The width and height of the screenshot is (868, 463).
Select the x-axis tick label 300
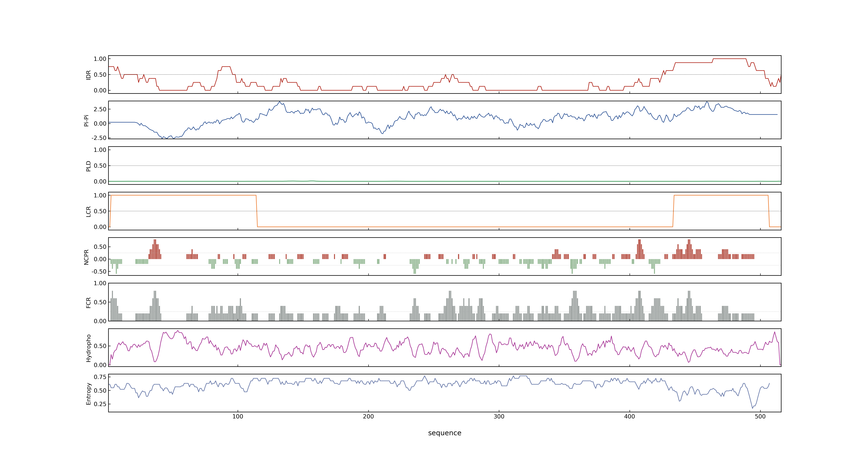click(x=499, y=416)
